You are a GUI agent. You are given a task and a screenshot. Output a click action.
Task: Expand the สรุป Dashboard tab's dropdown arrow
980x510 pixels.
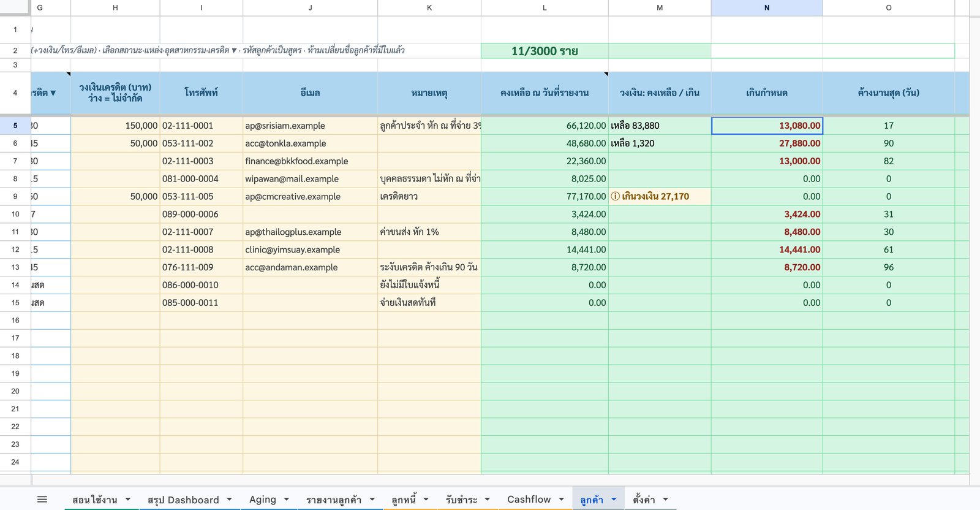coord(229,500)
